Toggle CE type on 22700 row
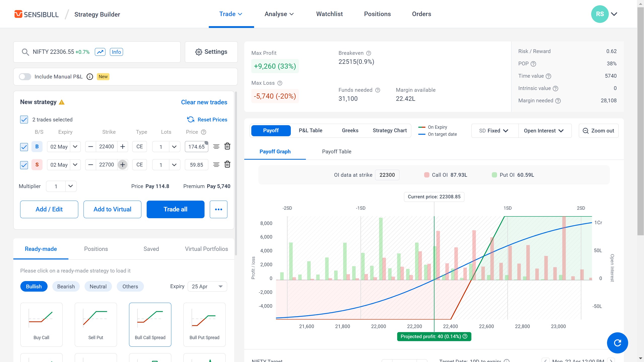644x362 pixels. pyautogui.click(x=140, y=165)
